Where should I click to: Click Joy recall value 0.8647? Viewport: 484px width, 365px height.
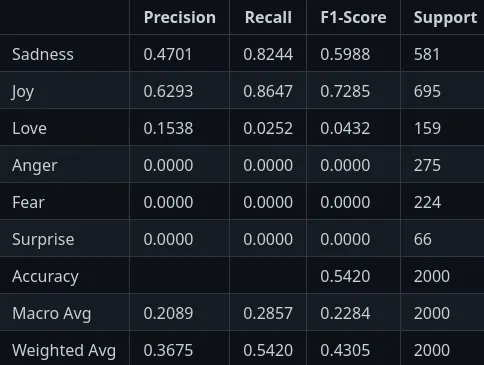point(268,91)
